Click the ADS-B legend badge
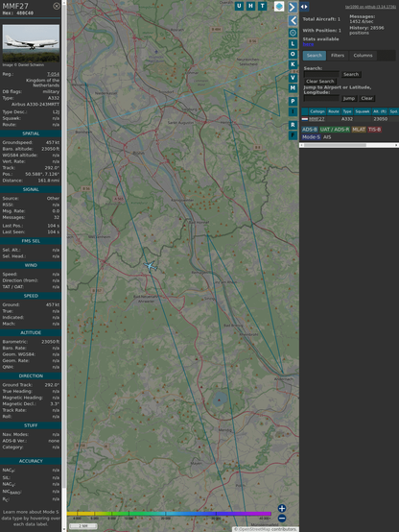Screen dimensions: 399x532 coord(310,130)
